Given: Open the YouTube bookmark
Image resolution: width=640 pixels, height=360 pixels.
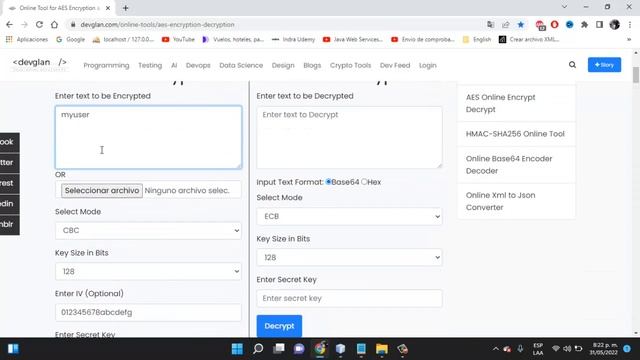Looking at the screenshot, I should pos(178,39).
